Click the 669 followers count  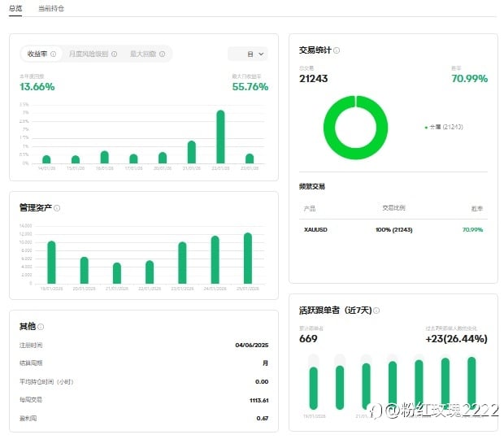click(308, 339)
